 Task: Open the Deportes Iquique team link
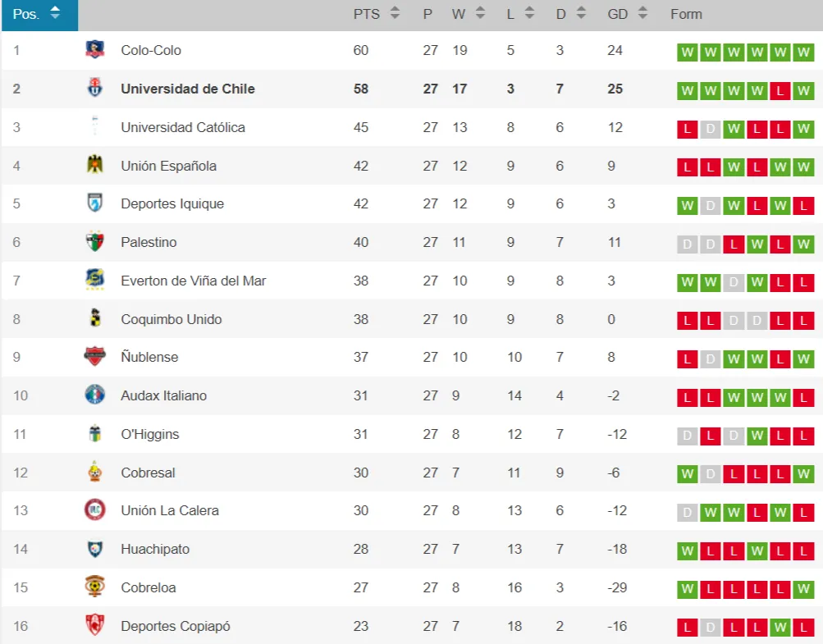pyautogui.click(x=171, y=203)
